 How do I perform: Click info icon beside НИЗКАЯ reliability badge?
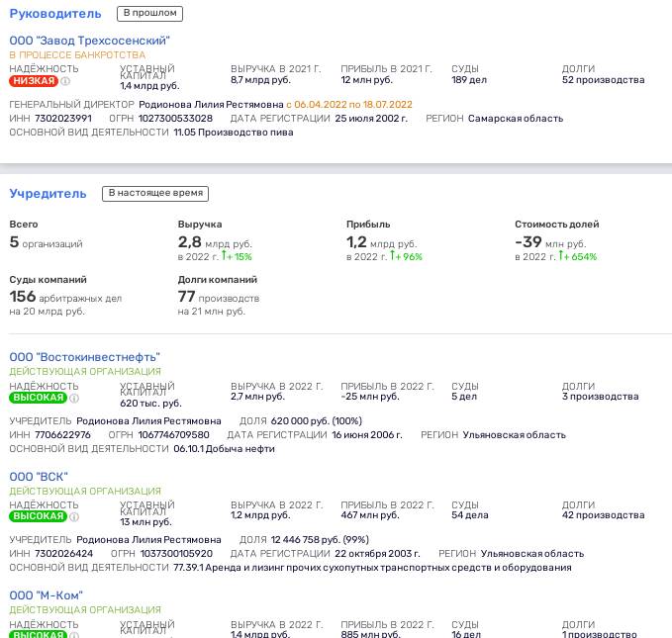[65, 81]
